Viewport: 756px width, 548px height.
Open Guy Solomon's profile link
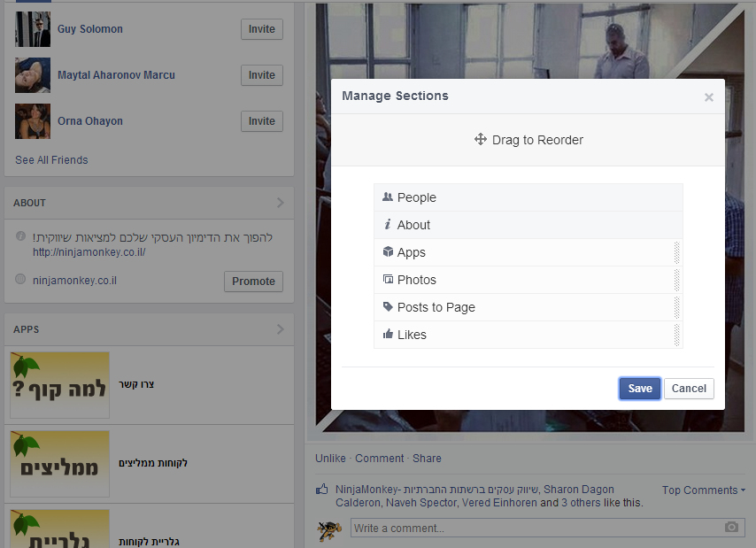[90, 29]
